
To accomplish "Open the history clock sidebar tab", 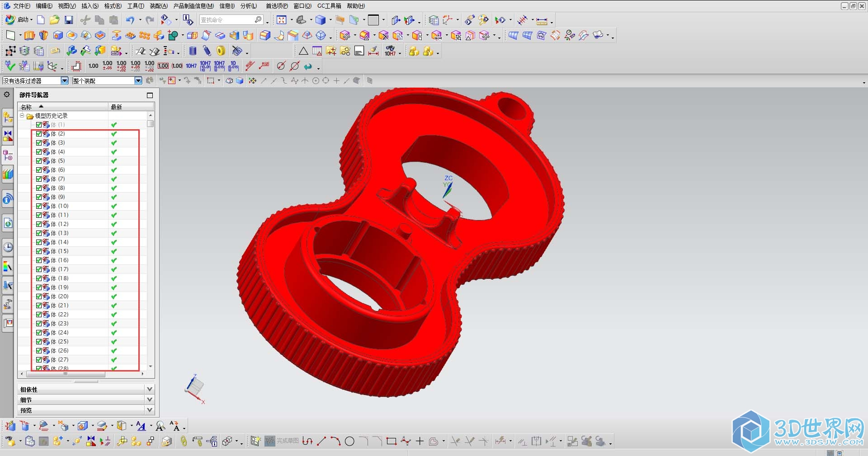I will (8, 247).
